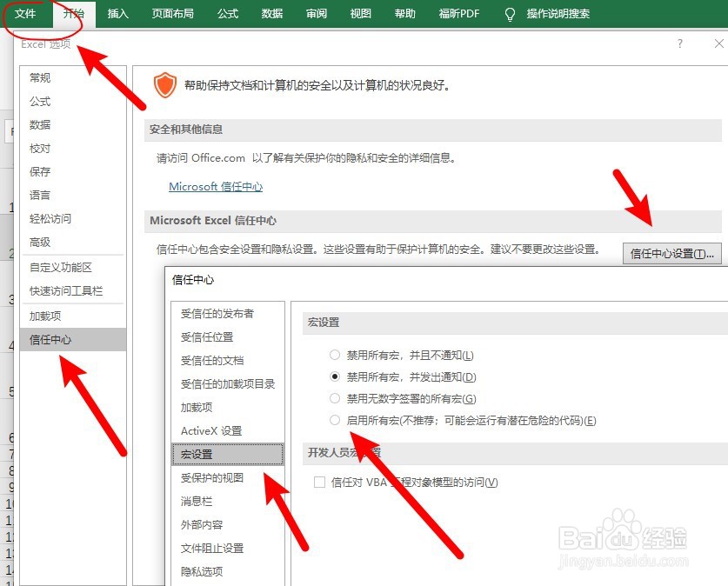Screen dimensions: 728x586
Task: Select 自定义功能区 in options sidebar
Action: [73, 267]
